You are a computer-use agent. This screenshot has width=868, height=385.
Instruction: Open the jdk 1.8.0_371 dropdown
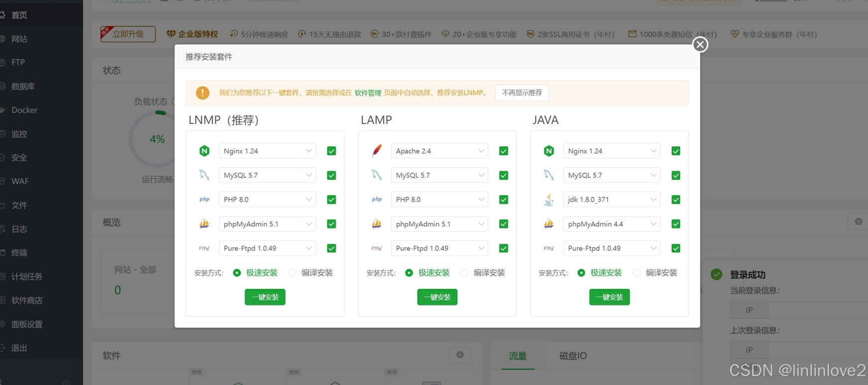pyautogui.click(x=612, y=200)
